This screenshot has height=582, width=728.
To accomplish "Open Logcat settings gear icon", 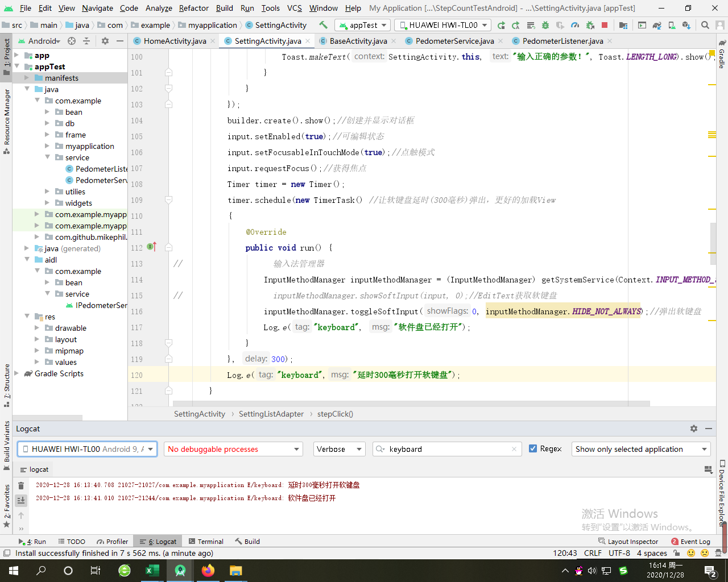I will (694, 429).
